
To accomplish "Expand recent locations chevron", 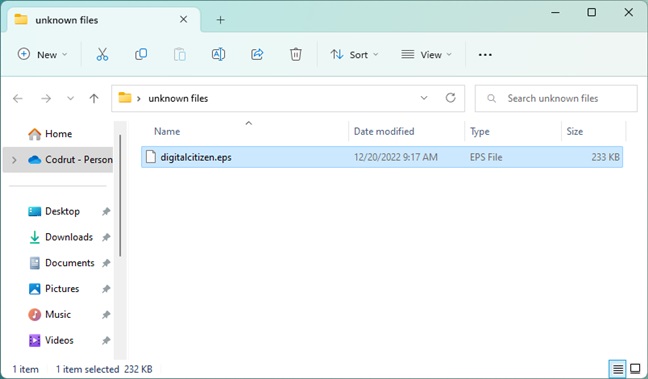I will [70, 98].
